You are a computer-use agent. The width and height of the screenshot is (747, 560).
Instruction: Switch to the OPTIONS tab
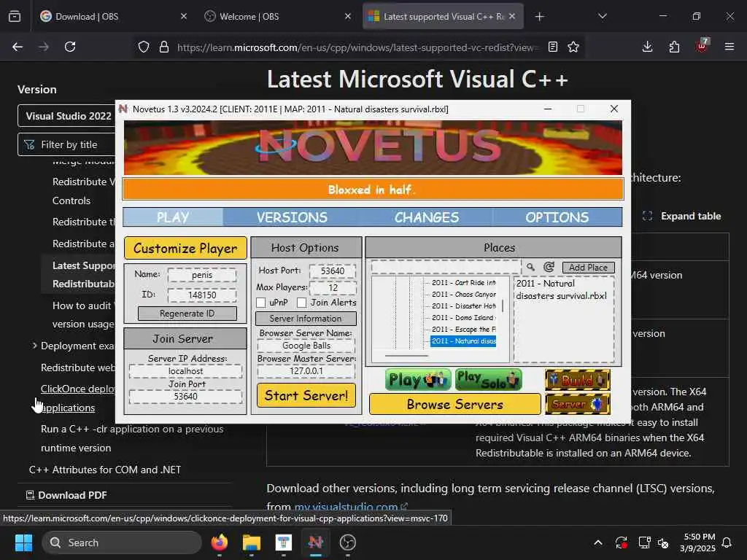tap(557, 217)
